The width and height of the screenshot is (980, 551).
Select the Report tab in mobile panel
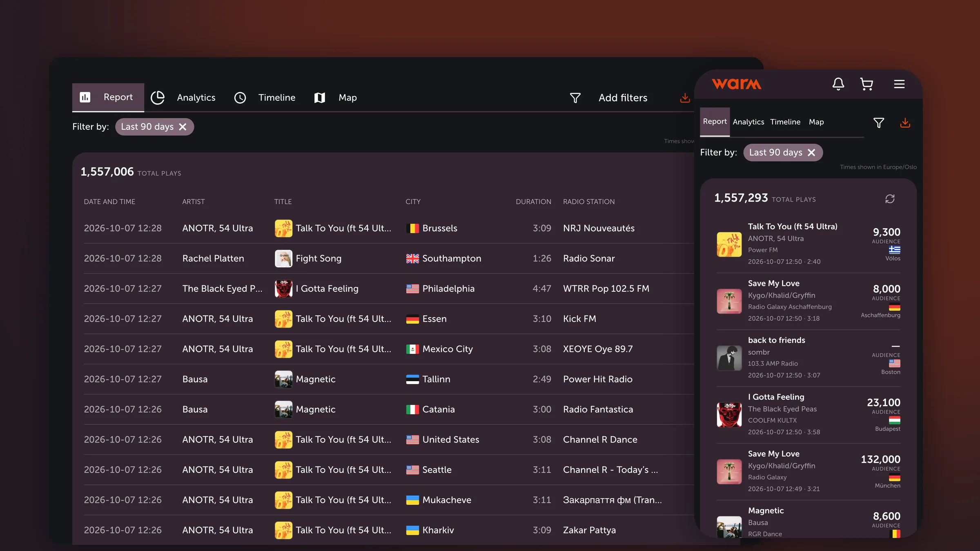[715, 122]
